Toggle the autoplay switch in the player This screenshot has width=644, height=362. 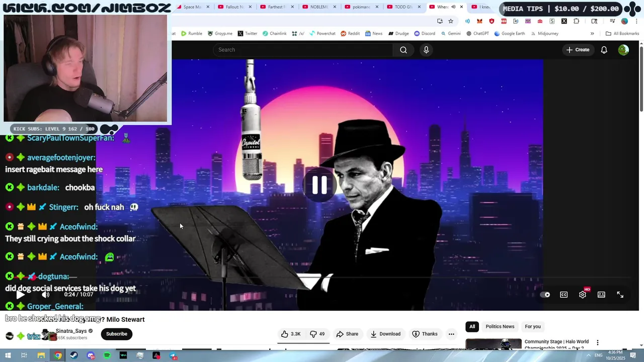[x=545, y=295]
